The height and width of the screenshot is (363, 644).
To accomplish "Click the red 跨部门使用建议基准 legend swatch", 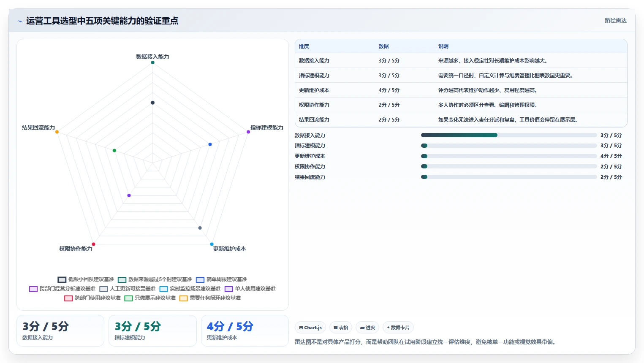I will click(x=68, y=298).
